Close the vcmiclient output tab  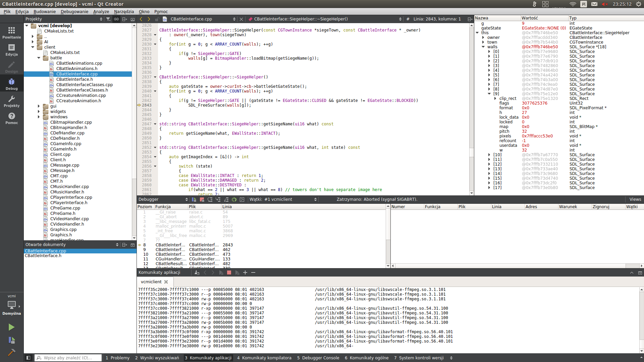(x=166, y=282)
